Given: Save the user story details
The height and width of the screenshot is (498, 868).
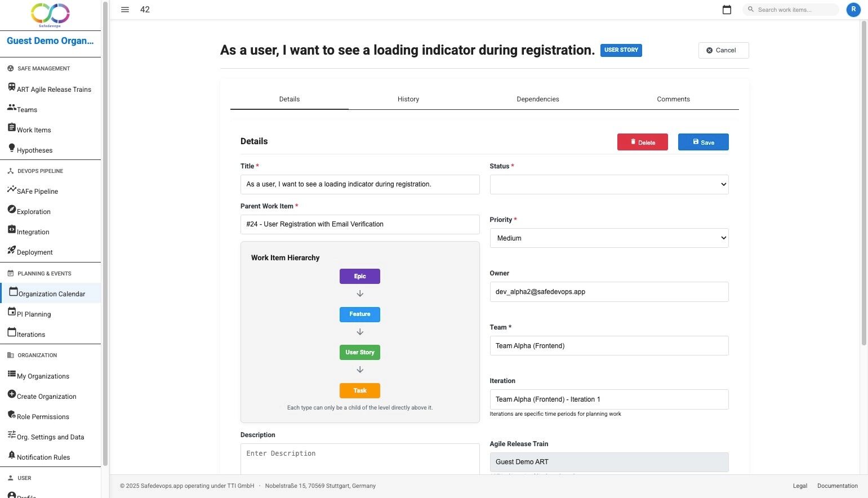Looking at the screenshot, I should click(703, 142).
